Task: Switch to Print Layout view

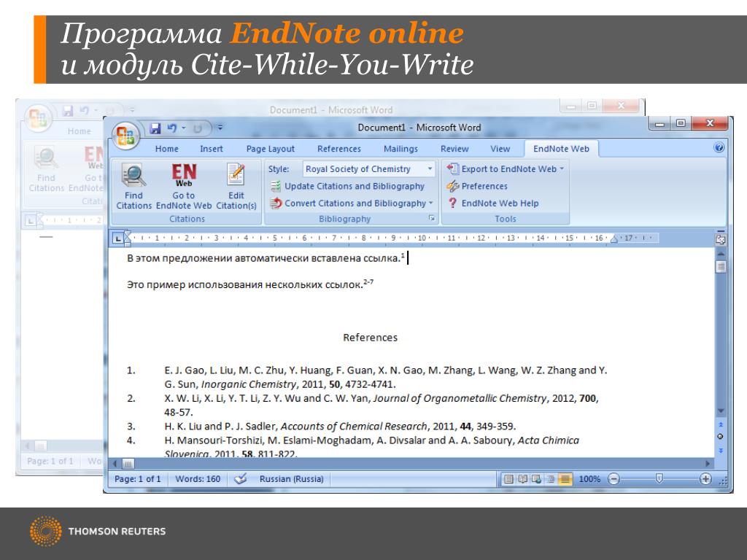Action: pyautogui.click(x=508, y=479)
